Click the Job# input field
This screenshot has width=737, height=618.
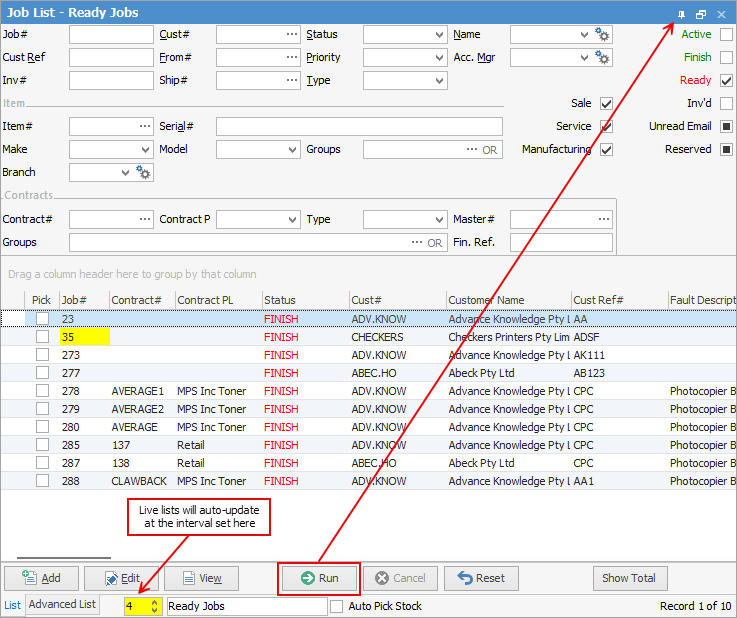tap(111, 34)
